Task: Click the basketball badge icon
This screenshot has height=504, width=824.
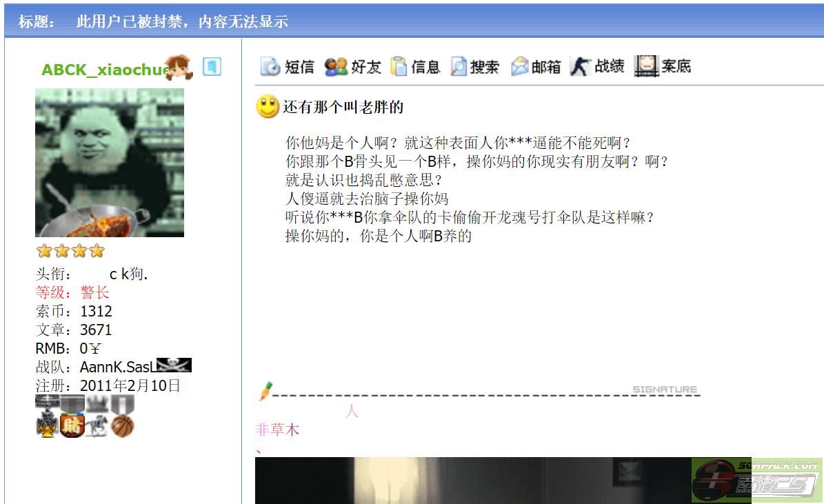Action: coord(123,425)
